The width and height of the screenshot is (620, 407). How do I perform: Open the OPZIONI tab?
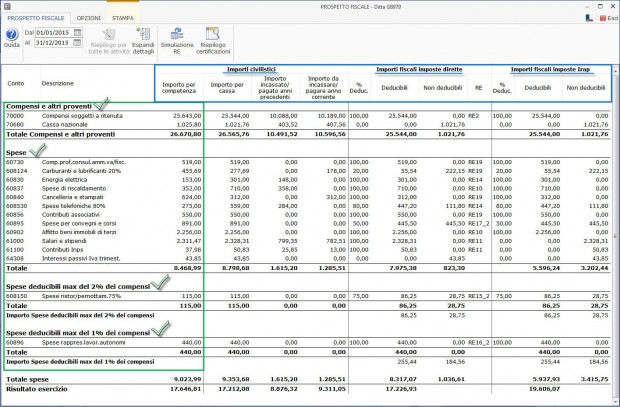pos(89,18)
